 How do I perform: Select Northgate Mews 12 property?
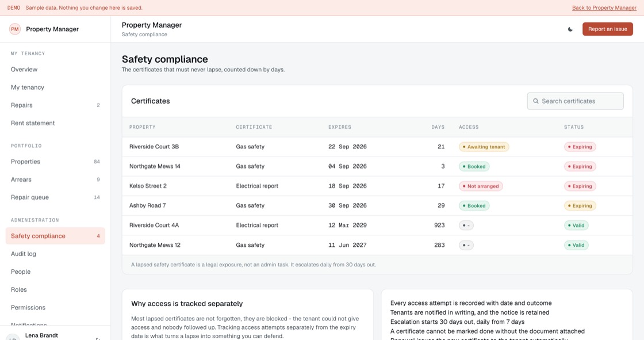pyautogui.click(x=155, y=245)
